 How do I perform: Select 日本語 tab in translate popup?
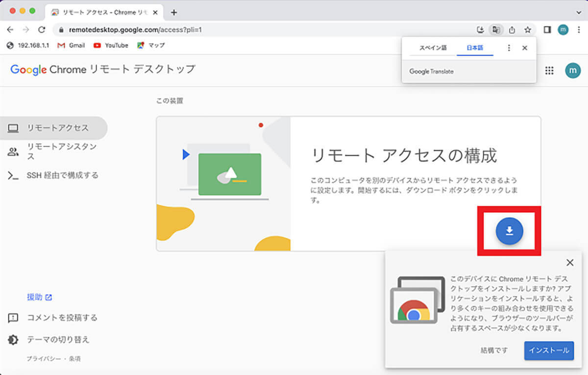(475, 48)
